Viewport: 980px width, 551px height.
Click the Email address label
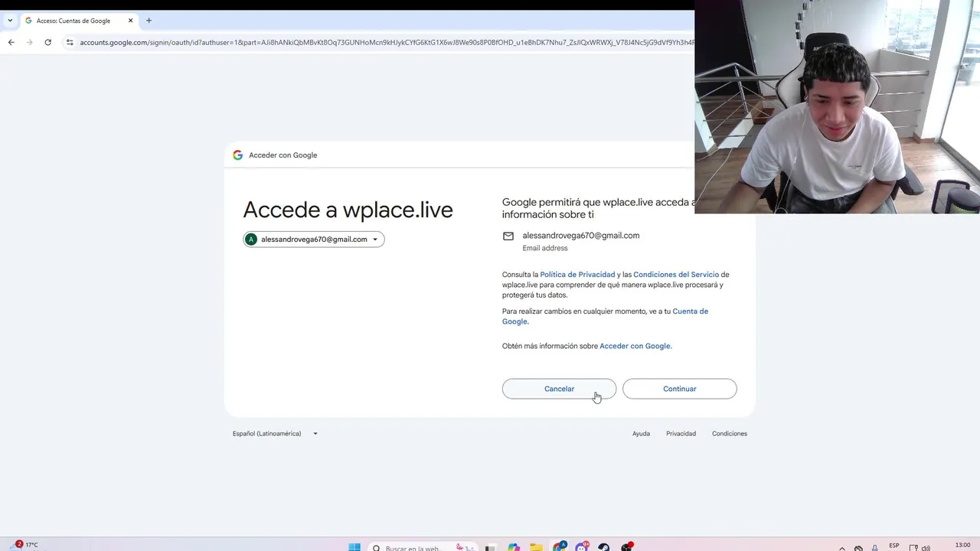click(x=545, y=248)
